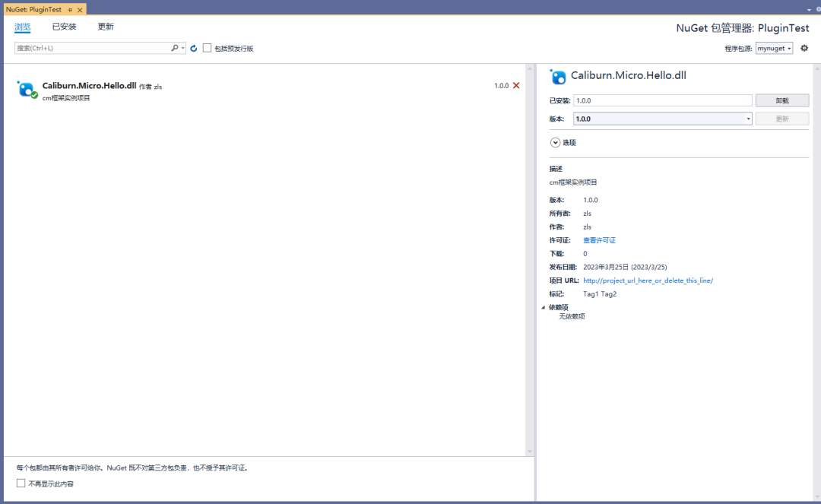The width and height of the screenshot is (821, 504).
Task: Click the installed version 1.0.0 field
Action: coord(662,100)
